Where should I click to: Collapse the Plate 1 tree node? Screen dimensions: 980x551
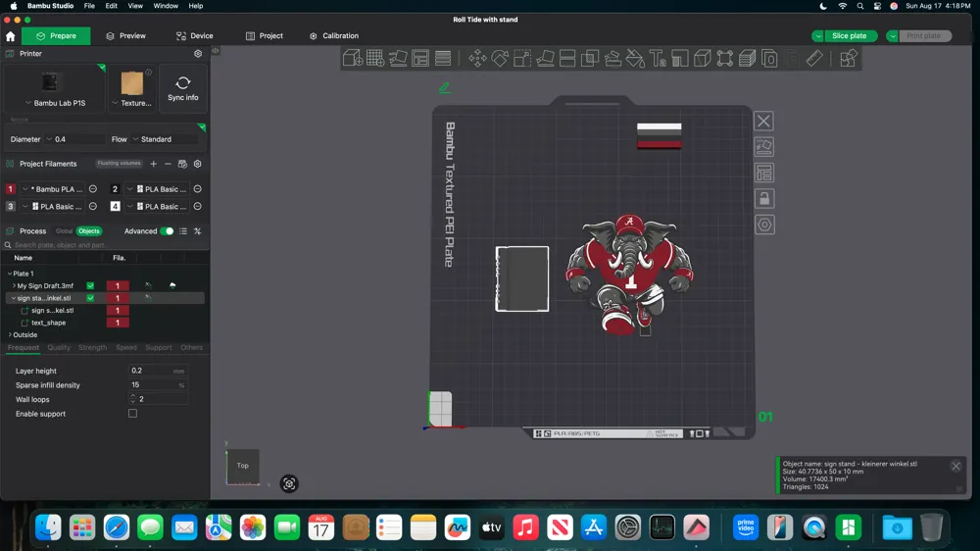pos(10,274)
